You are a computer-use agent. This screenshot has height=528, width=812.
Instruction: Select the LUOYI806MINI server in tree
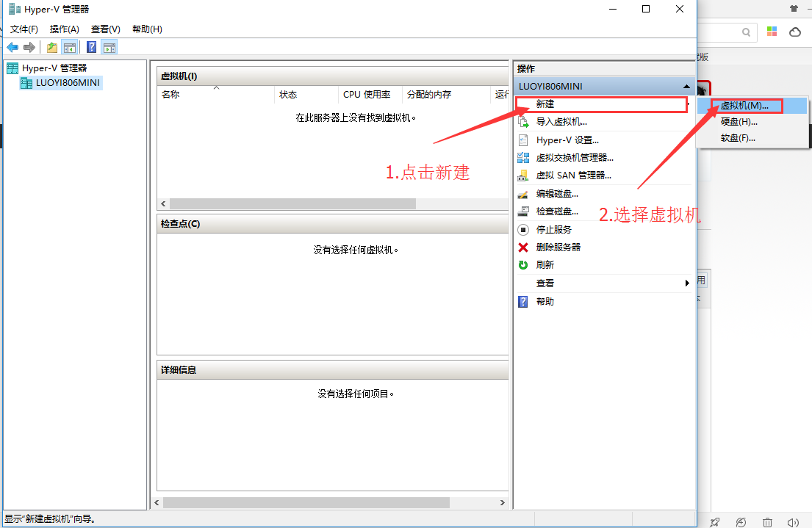68,83
